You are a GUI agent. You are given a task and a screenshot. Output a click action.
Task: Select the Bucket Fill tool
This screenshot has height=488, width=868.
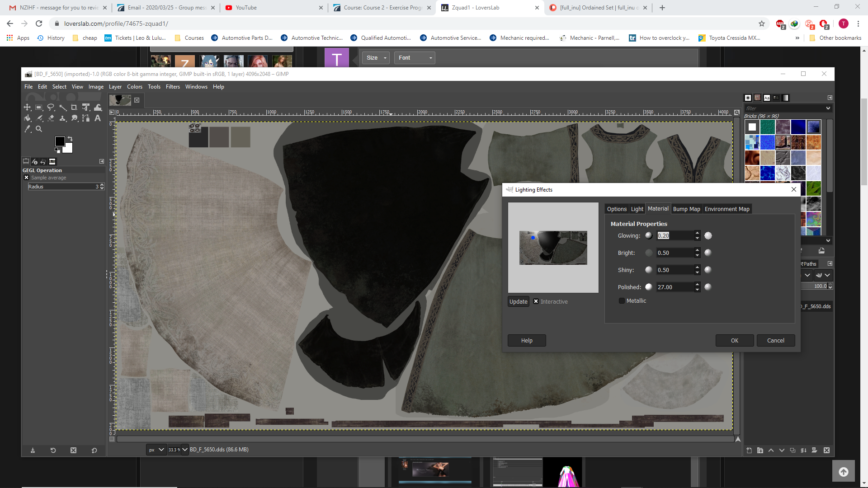27,118
